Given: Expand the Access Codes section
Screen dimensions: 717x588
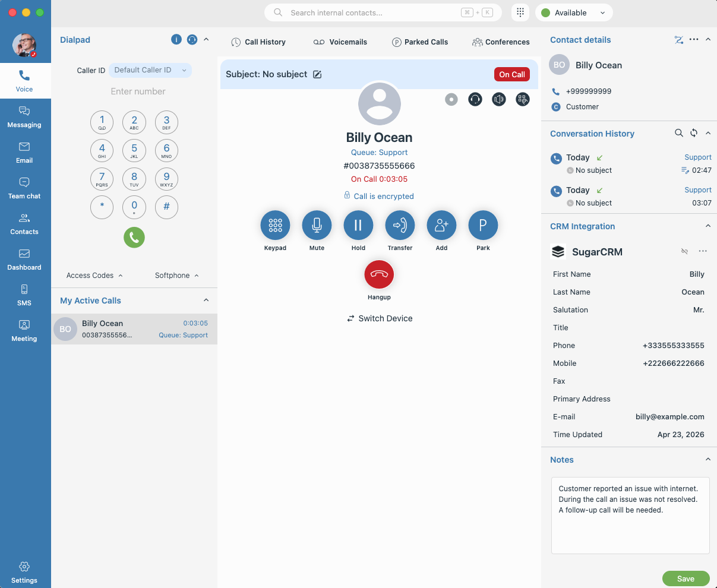Looking at the screenshot, I should pos(94,276).
